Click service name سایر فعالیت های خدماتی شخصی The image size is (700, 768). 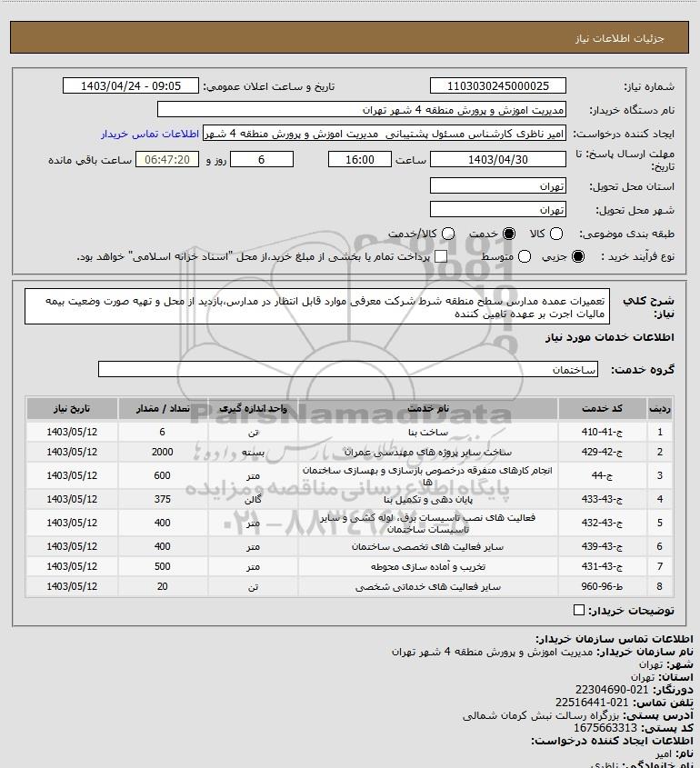pos(428,586)
